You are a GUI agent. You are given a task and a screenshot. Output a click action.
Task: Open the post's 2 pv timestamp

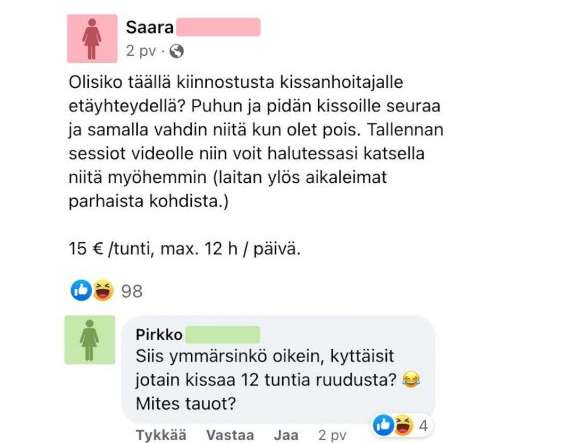tap(141, 51)
